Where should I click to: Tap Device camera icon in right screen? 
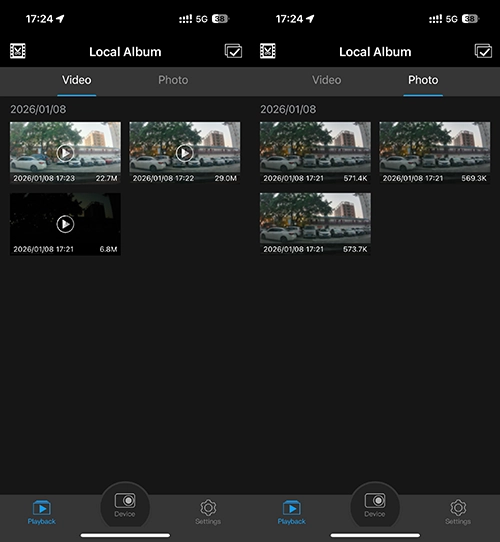coord(375,501)
